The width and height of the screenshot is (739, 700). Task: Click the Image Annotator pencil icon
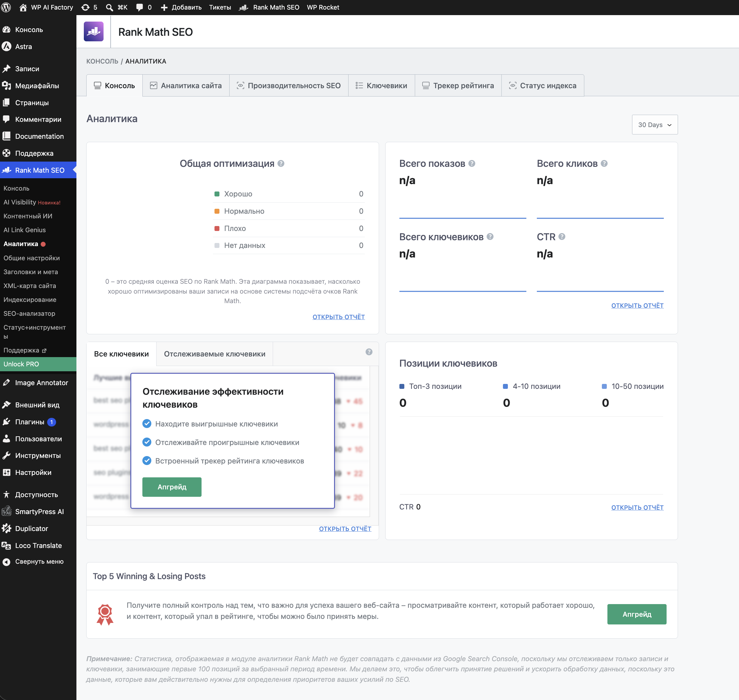pos(6,383)
